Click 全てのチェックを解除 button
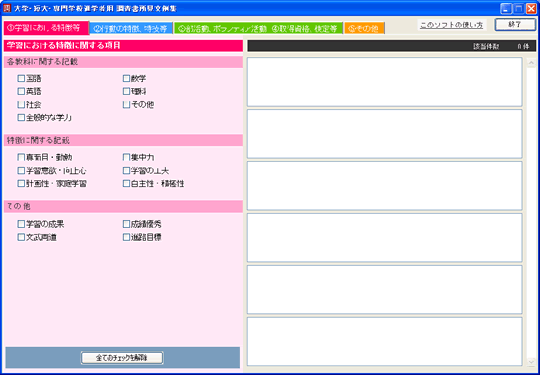The image size is (540, 375). pyautogui.click(x=122, y=358)
